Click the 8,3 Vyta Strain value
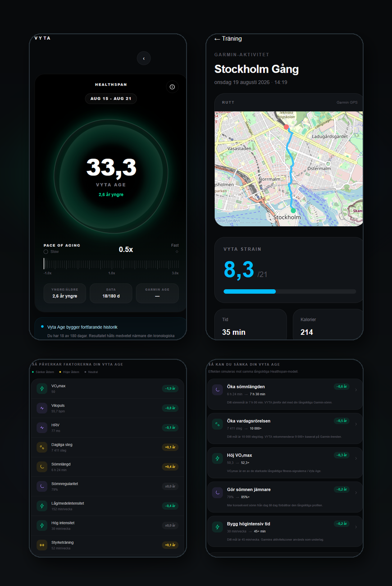 click(x=239, y=269)
